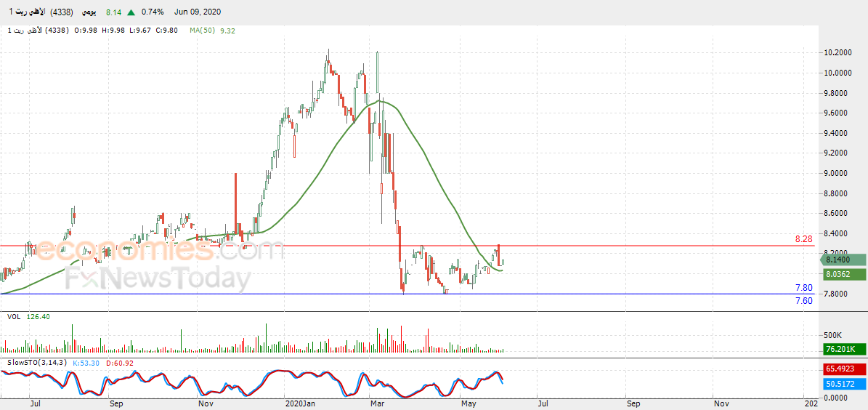The width and height of the screenshot is (868, 410).
Task: Click the 76.201K volume value tag
Action: click(842, 349)
